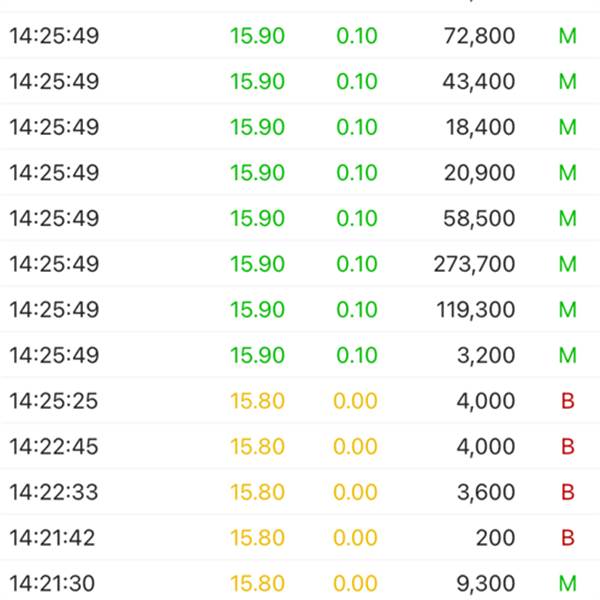
Task: Click the 3,600 volume figure
Action: [486, 492]
